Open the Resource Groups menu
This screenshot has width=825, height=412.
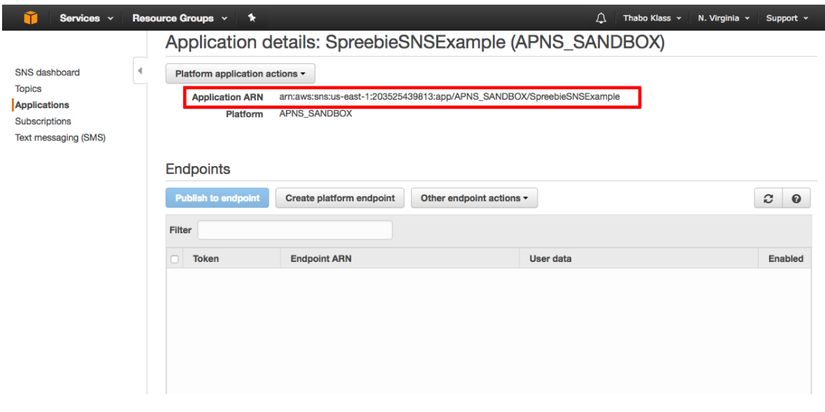[x=180, y=18]
